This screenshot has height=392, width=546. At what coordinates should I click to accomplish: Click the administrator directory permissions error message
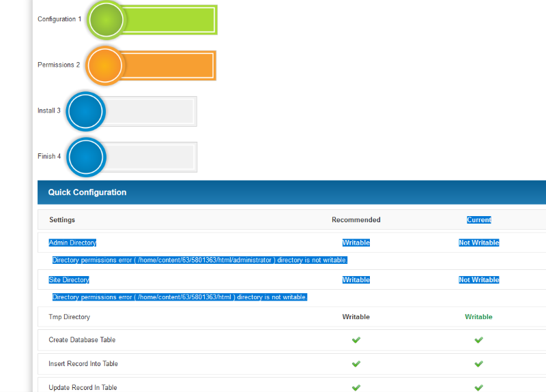(x=200, y=260)
